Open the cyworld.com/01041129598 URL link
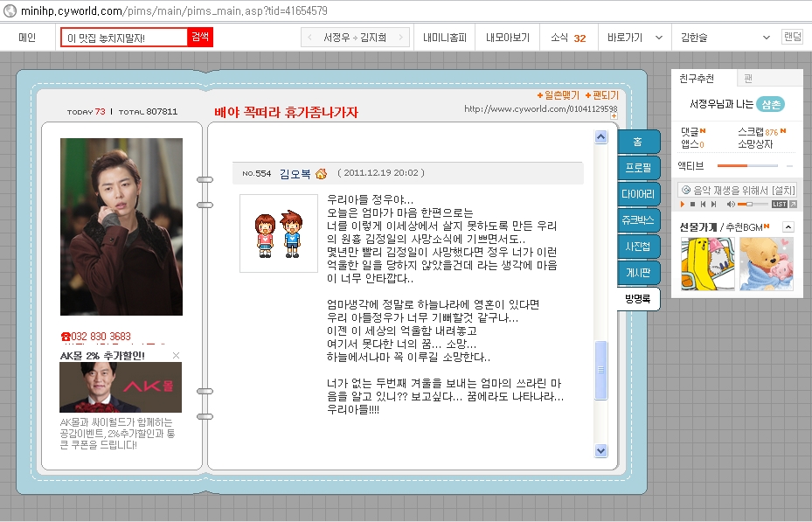Image resolution: width=812 pixels, height=522 pixels. click(x=541, y=108)
